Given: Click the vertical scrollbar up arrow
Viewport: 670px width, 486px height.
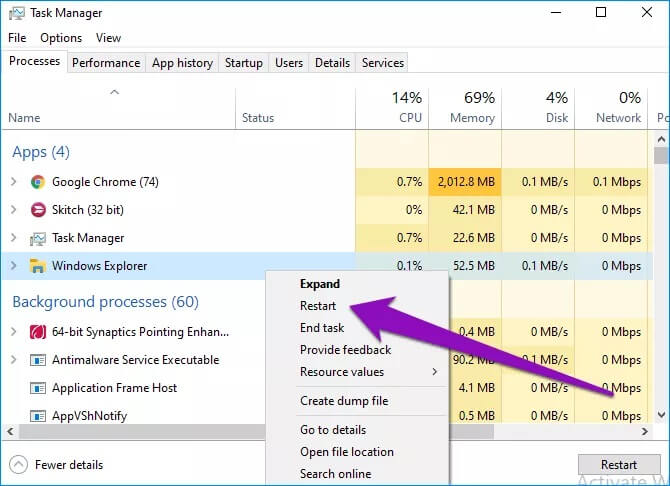Looking at the screenshot, I should [x=661, y=139].
